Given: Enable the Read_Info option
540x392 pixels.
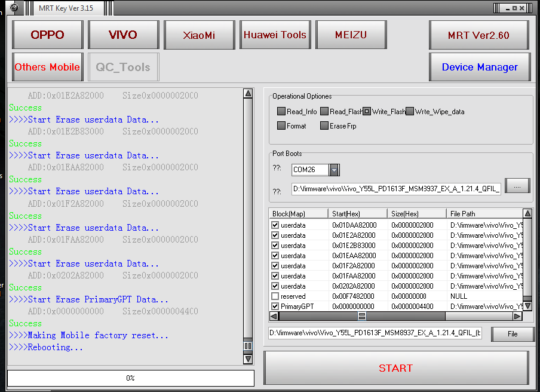Looking at the screenshot, I should tap(281, 111).
